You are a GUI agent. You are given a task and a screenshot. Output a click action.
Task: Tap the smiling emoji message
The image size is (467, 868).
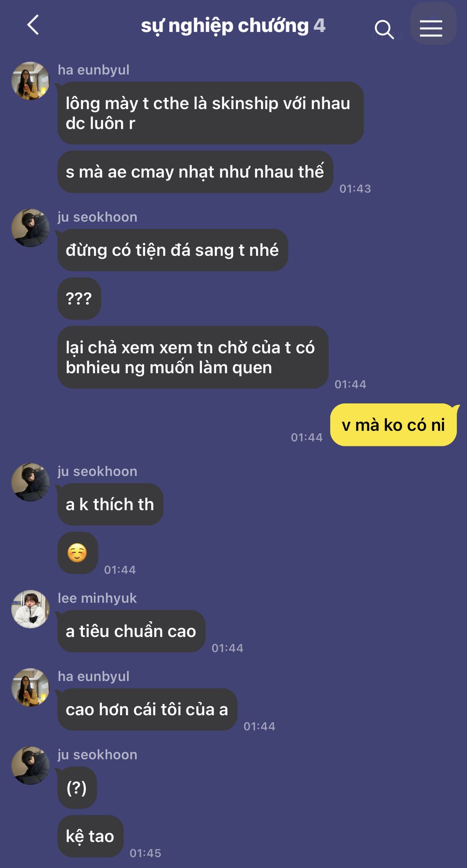(x=78, y=553)
